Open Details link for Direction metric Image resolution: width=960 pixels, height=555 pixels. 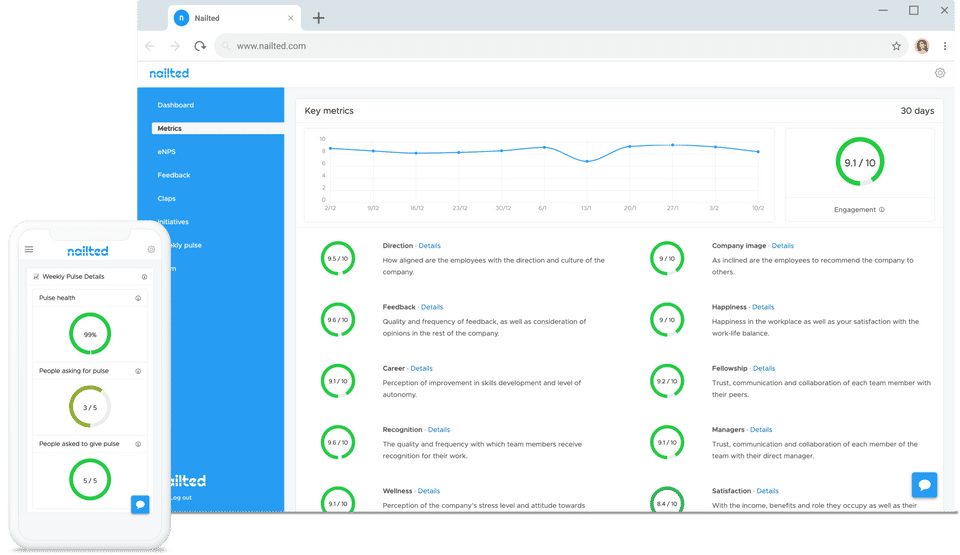click(429, 246)
